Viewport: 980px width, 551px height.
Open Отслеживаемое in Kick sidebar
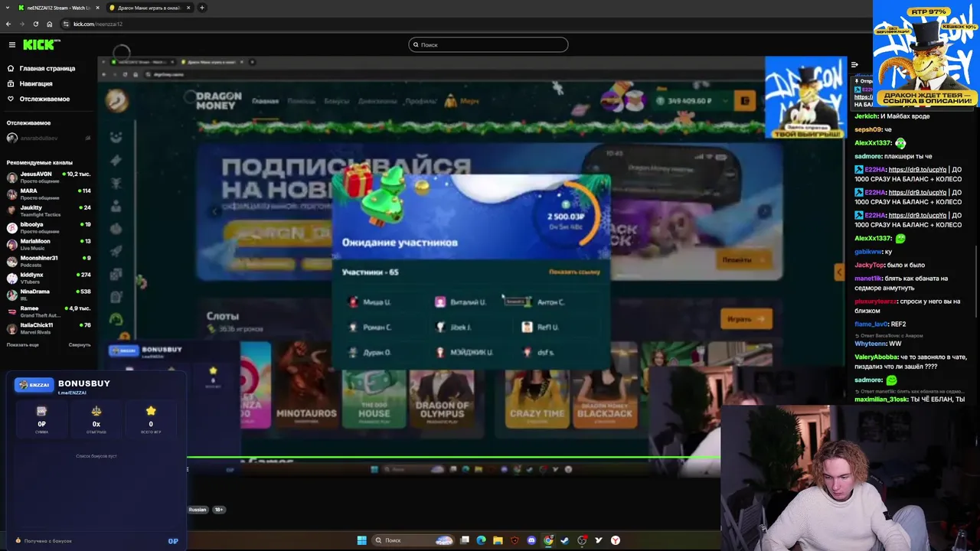click(44, 99)
